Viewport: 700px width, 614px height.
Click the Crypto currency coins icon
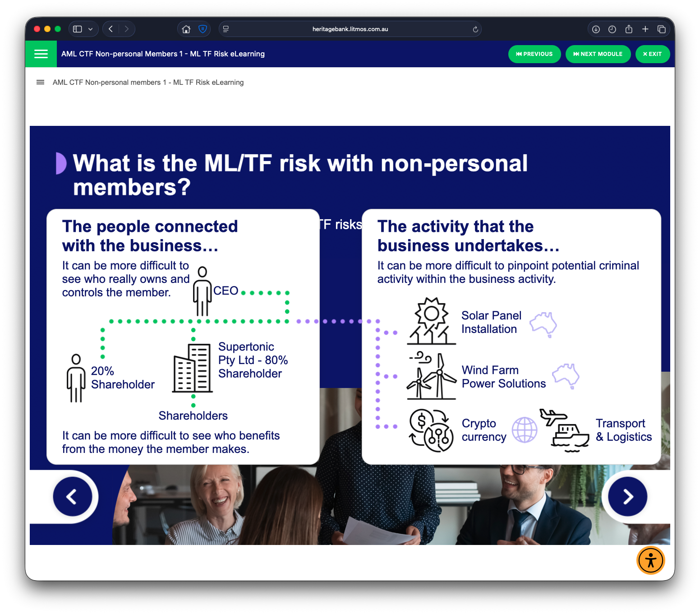(x=431, y=430)
